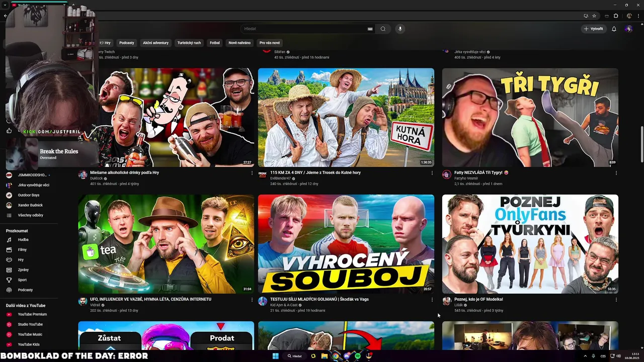Select the Turistický ruch filter chip
This screenshot has width=644, height=362.
click(x=189, y=43)
